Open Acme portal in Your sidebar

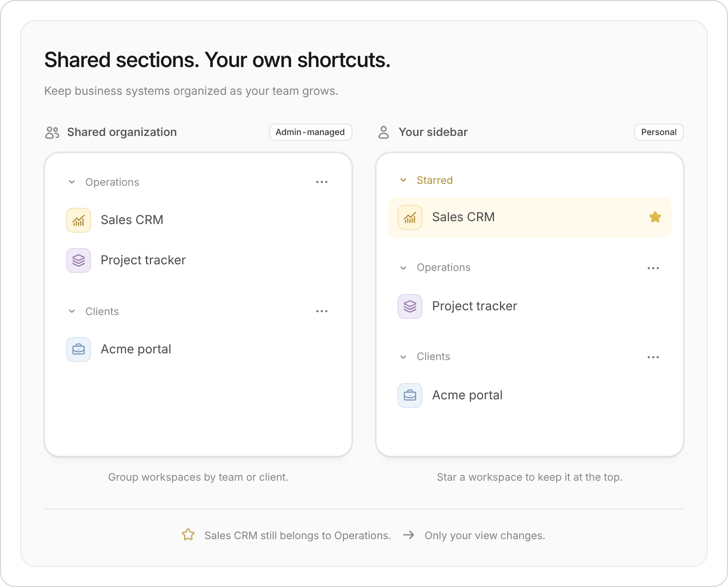click(467, 395)
